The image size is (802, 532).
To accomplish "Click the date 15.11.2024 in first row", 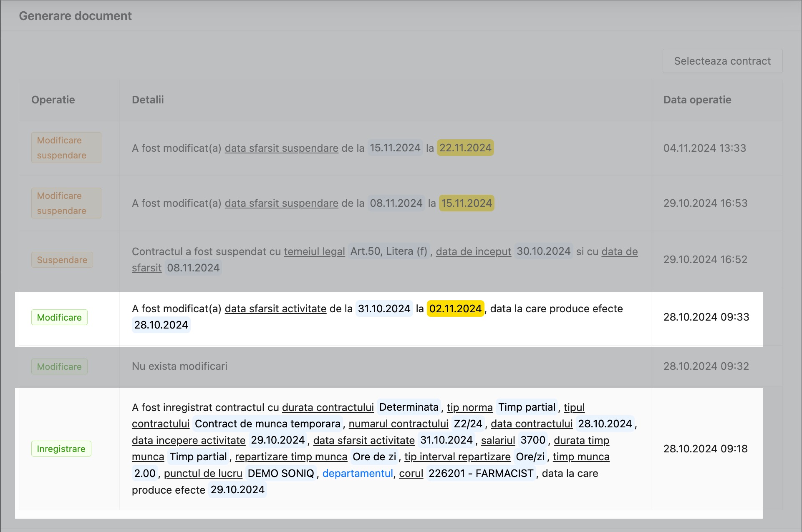I will pos(395,148).
